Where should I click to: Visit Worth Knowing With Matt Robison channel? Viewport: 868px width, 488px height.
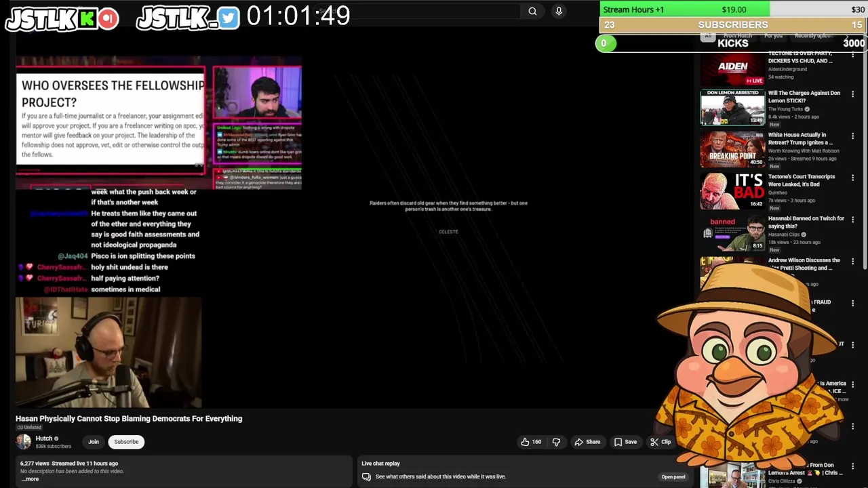(804, 151)
